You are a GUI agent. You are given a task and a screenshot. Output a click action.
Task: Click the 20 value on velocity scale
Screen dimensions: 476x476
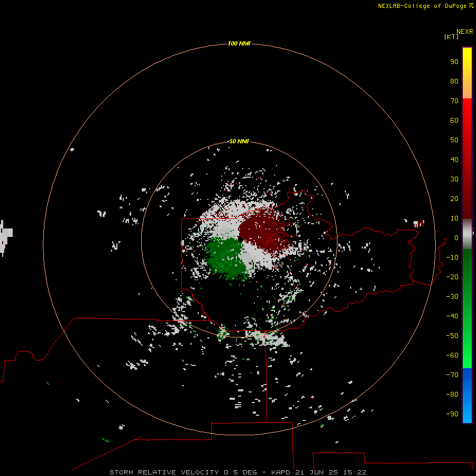[x=454, y=198]
